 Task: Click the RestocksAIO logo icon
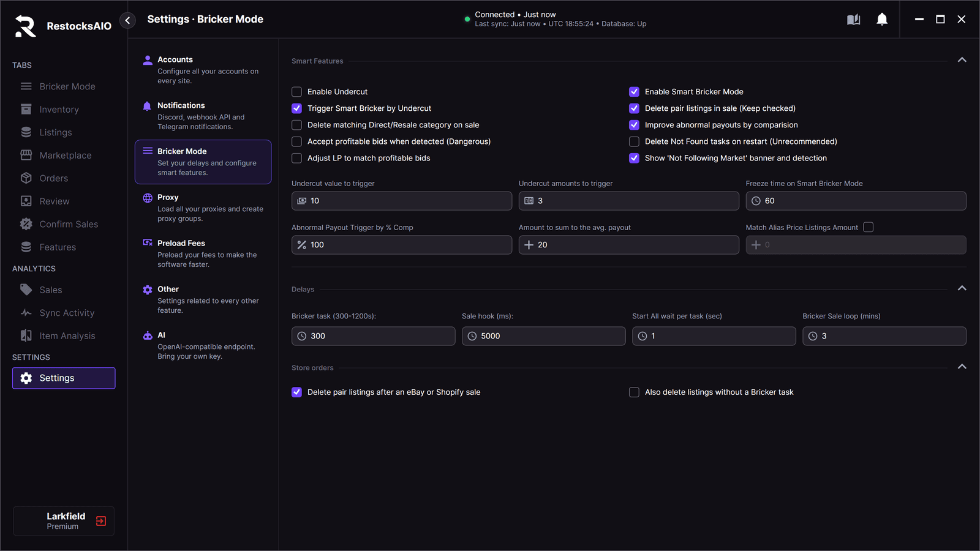coord(25,26)
